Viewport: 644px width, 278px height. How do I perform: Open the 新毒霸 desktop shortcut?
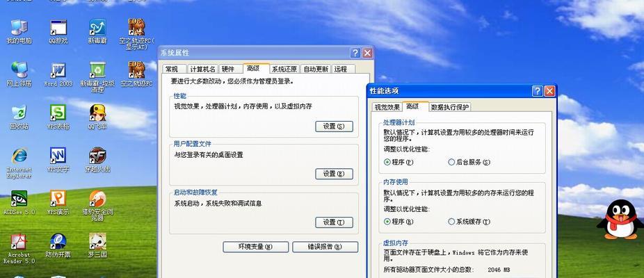97,31
